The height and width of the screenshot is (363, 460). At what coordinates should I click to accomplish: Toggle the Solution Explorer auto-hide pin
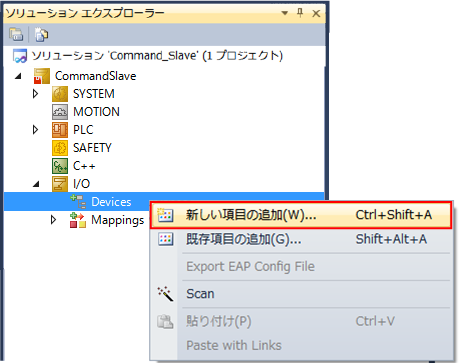(300, 13)
